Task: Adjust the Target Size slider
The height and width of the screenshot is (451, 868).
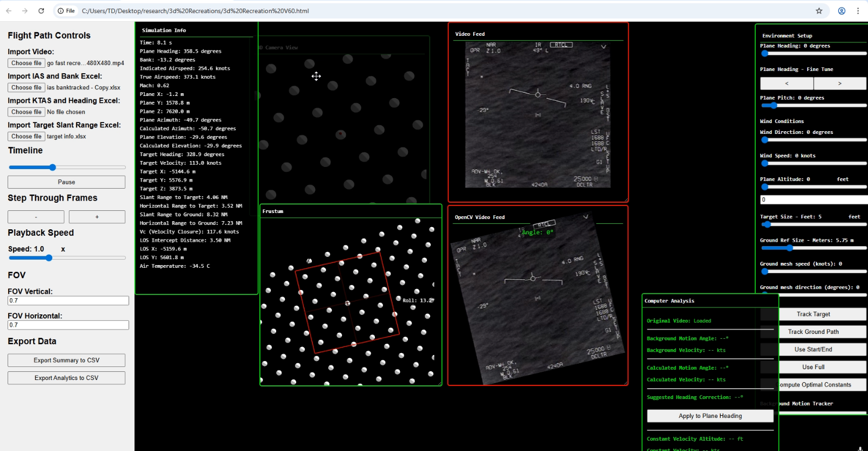Action: (x=813, y=224)
